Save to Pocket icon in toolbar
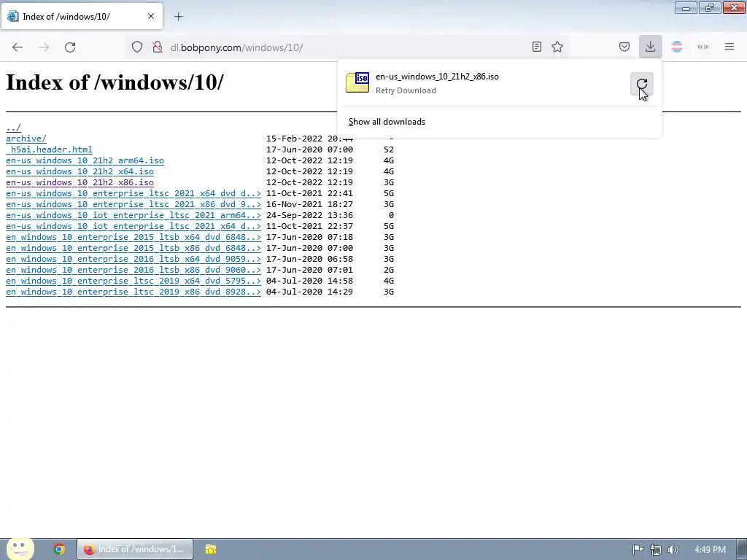Image resolution: width=747 pixels, height=560 pixels. pos(624,47)
